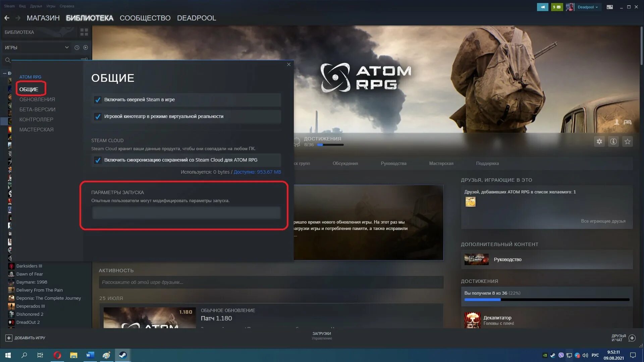
Task: Open Opera browser from taskbar
Action: tap(57, 355)
